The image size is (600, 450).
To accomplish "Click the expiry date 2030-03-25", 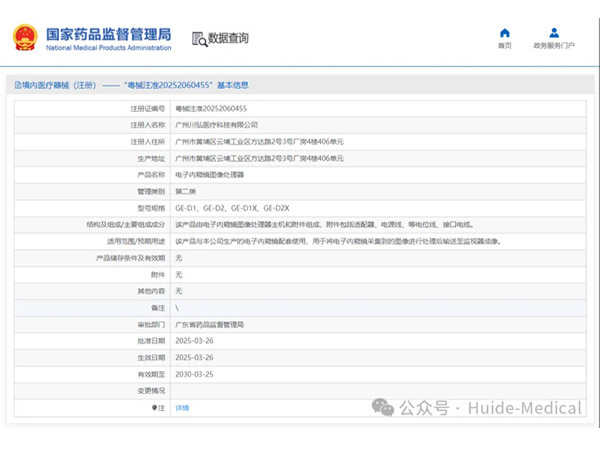I will pos(195,374).
